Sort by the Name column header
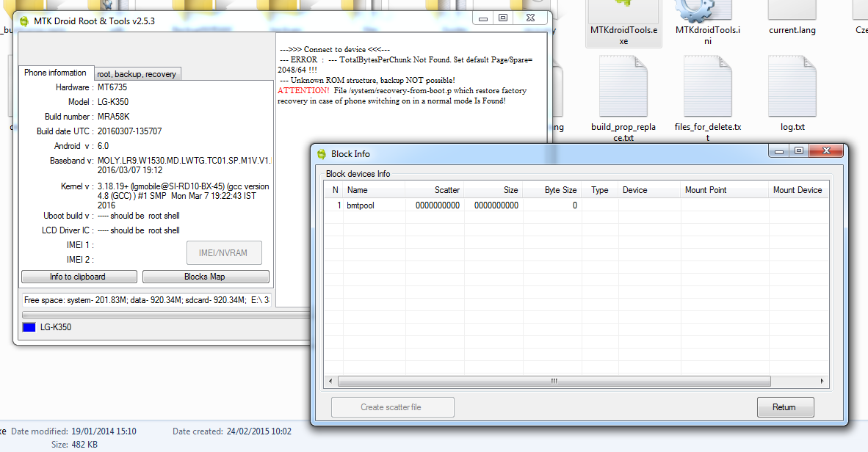Image resolution: width=868 pixels, height=452 pixels. (375, 190)
